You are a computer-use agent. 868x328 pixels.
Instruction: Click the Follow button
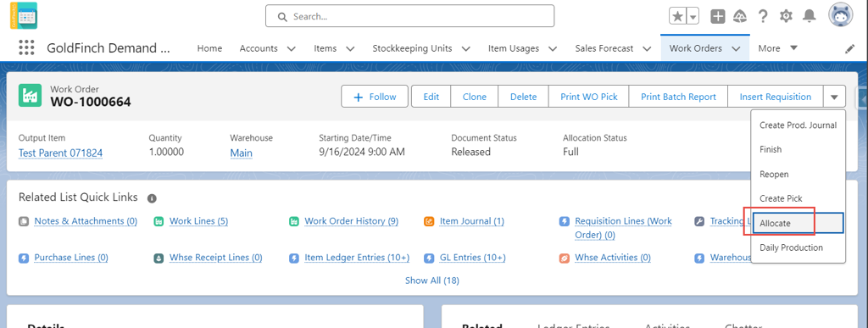(x=375, y=97)
